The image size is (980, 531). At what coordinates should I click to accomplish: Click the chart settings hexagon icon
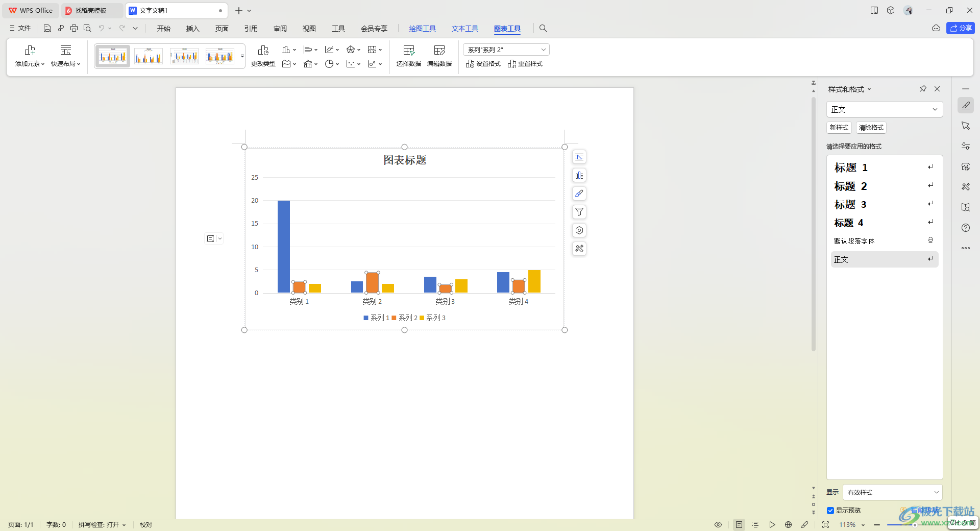click(579, 230)
